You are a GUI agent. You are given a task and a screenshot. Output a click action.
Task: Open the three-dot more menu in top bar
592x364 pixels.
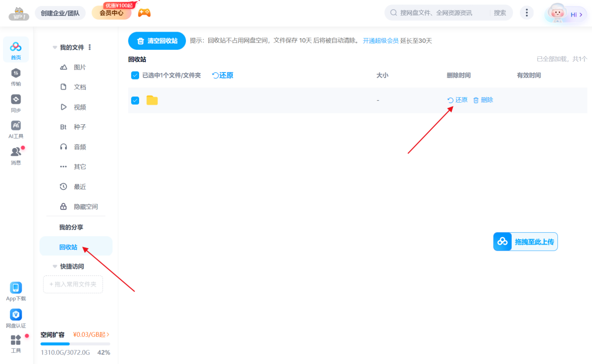click(527, 13)
